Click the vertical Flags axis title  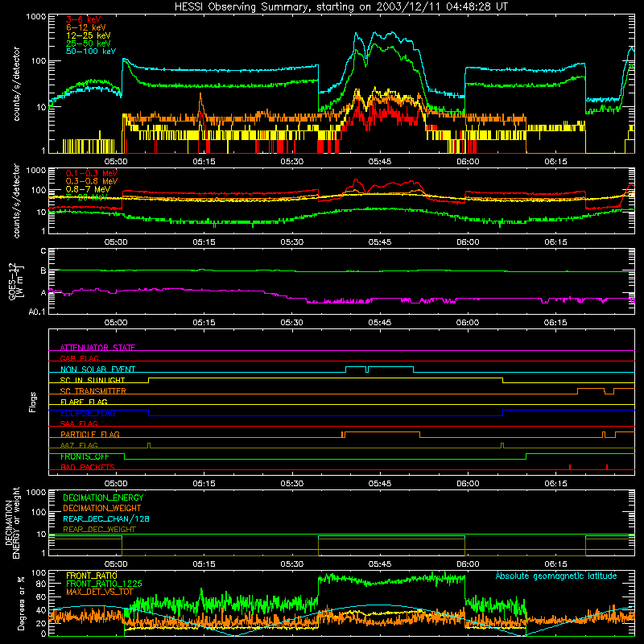pos(33,402)
